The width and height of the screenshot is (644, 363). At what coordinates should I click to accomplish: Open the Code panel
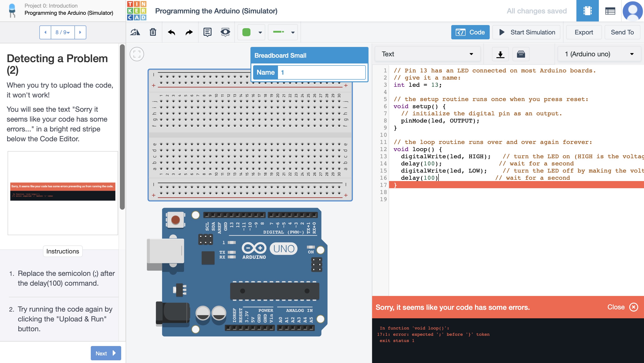[x=470, y=32]
